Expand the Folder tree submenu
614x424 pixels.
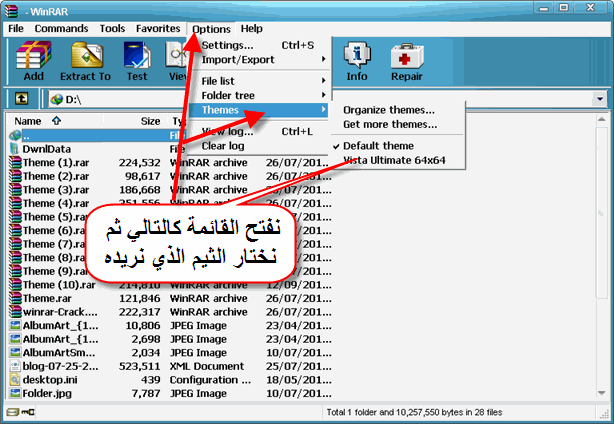[258, 96]
